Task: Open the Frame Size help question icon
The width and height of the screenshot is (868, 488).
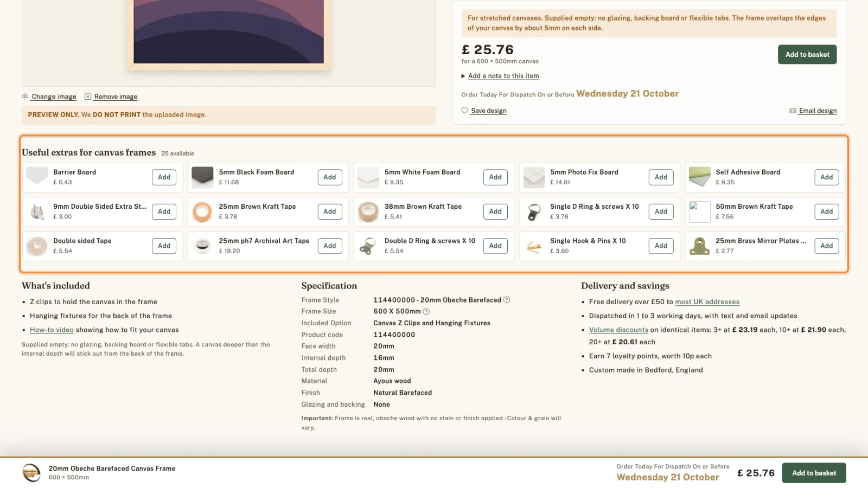Action: click(x=426, y=311)
